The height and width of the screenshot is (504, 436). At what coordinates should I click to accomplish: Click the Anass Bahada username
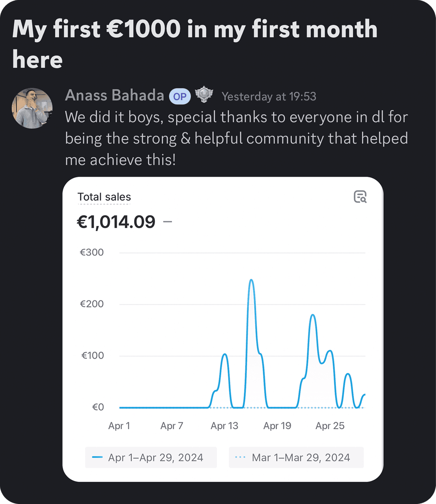point(114,95)
